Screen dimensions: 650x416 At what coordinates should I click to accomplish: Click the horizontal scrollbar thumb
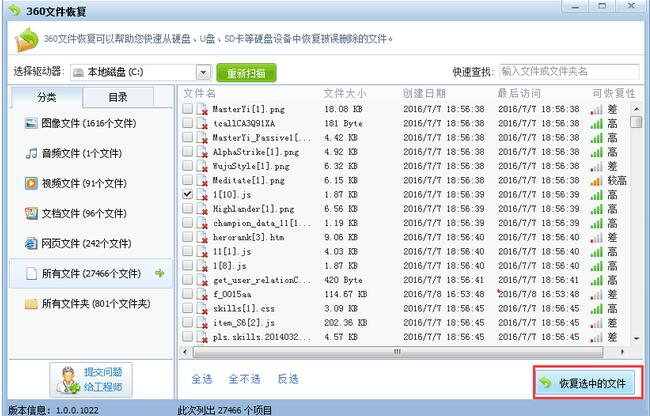(x=398, y=352)
